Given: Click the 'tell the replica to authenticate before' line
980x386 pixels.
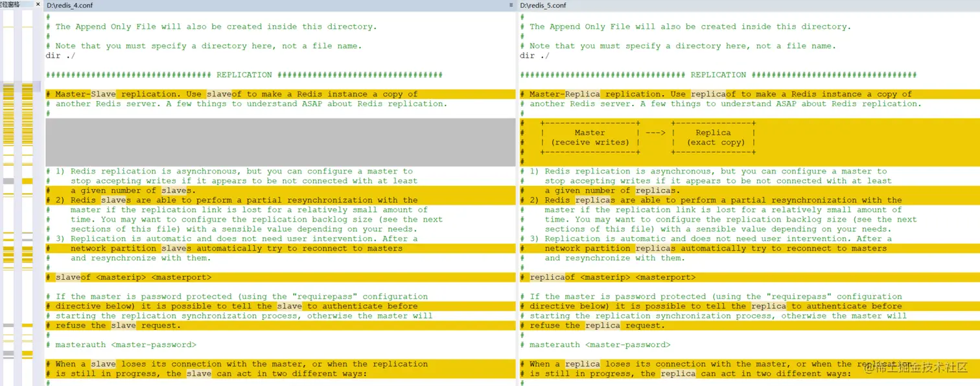Looking at the screenshot, I should pos(750,306).
